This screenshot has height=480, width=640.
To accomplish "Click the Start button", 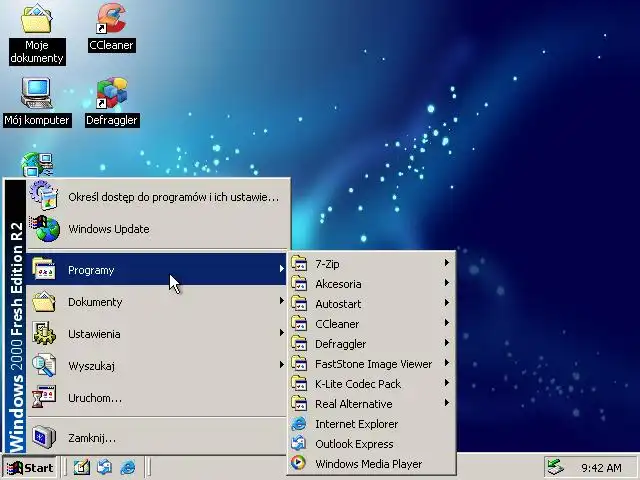I will [30, 468].
